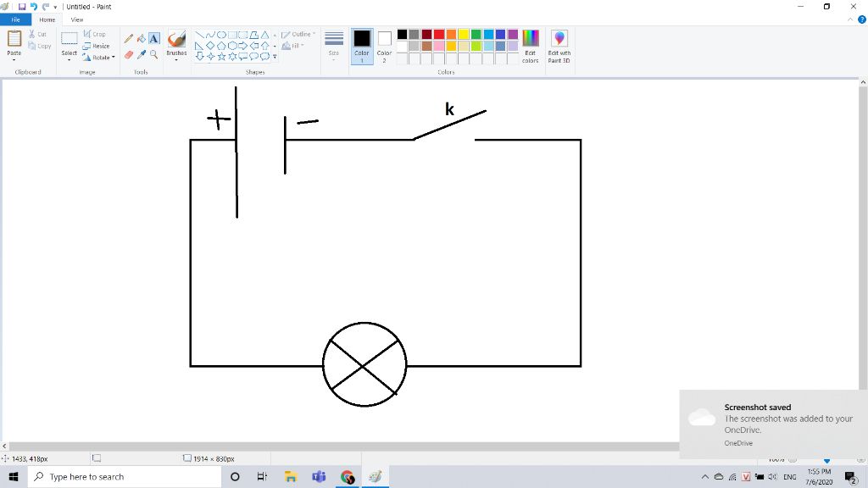Choose the Diamond shape
The width and height of the screenshot is (868, 488).
click(210, 46)
